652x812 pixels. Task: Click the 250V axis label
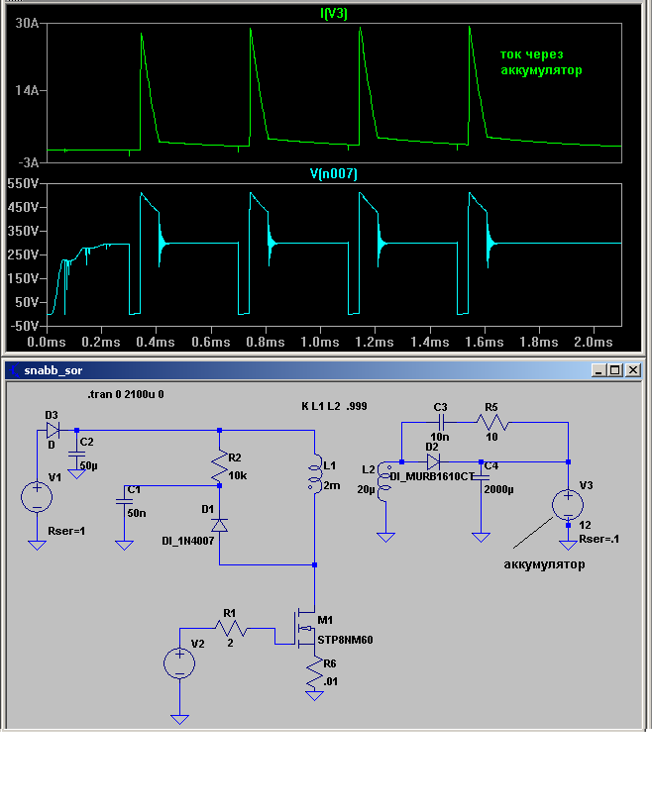tap(24, 254)
